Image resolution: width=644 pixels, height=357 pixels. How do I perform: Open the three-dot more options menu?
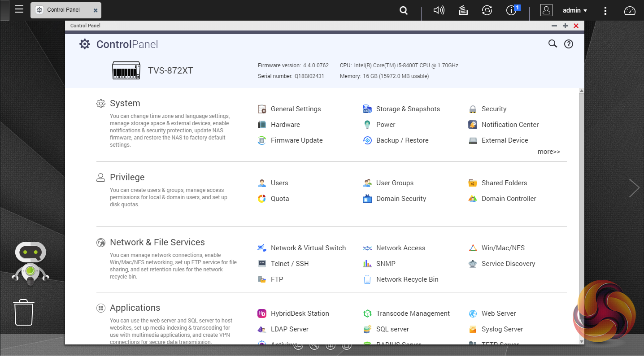605,10
